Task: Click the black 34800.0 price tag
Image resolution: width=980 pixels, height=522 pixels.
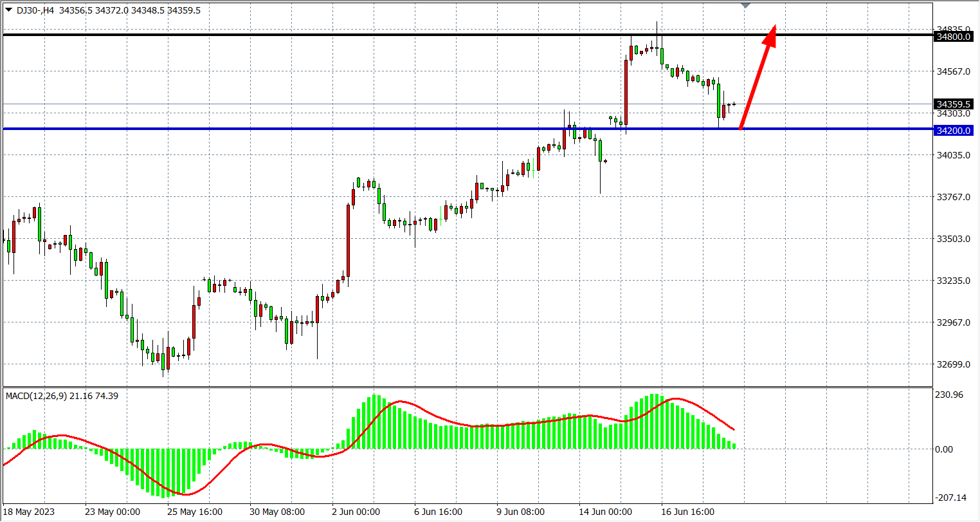Action: coord(953,37)
